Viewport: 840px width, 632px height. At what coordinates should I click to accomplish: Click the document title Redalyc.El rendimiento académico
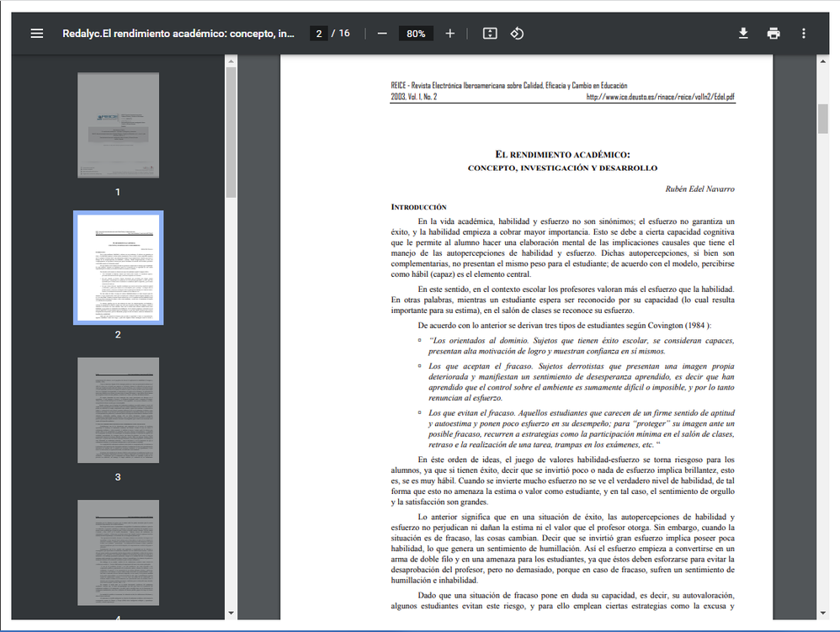pyautogui.click(x=178, y=33)
